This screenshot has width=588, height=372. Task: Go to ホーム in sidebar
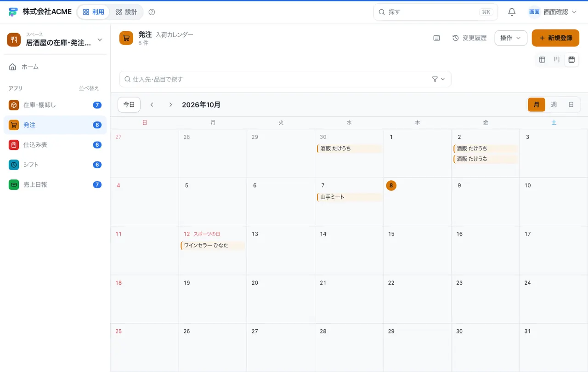[x=55, y=67]
